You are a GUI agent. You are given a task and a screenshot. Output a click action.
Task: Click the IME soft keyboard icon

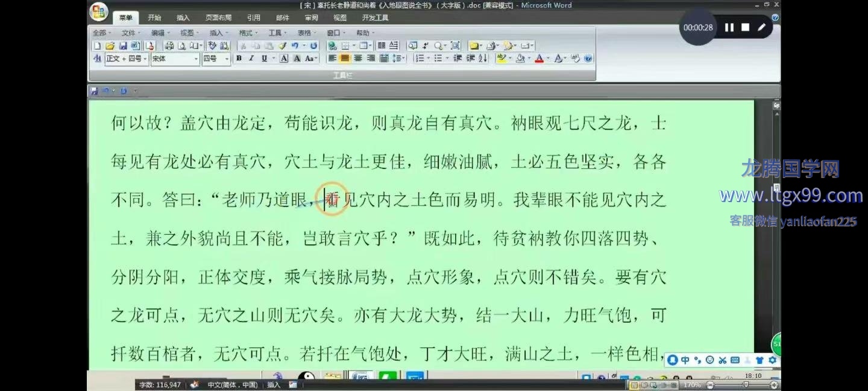[x=735, y=360]
